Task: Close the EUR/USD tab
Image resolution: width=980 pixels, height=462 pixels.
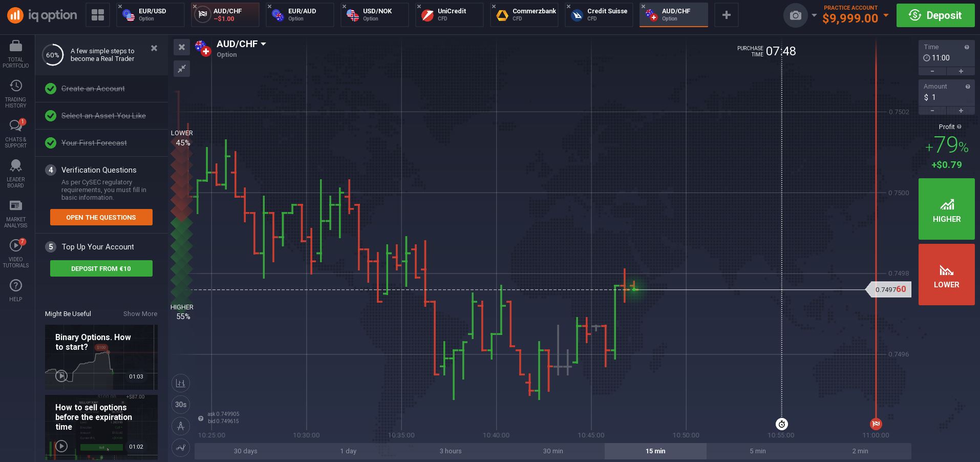Action: [x=120, y=7]
